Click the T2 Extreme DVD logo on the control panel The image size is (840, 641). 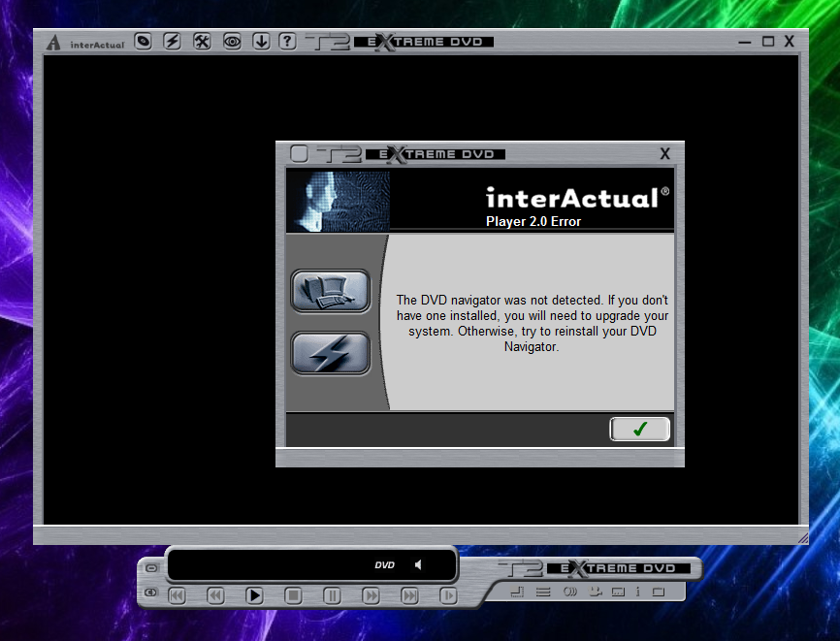[595, 568]
